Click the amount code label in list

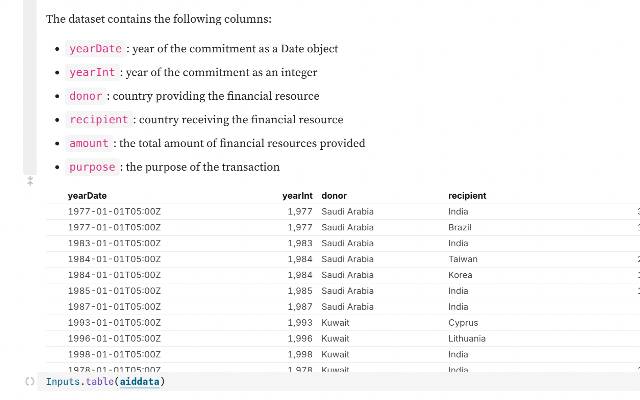click(x=88, y=144)
